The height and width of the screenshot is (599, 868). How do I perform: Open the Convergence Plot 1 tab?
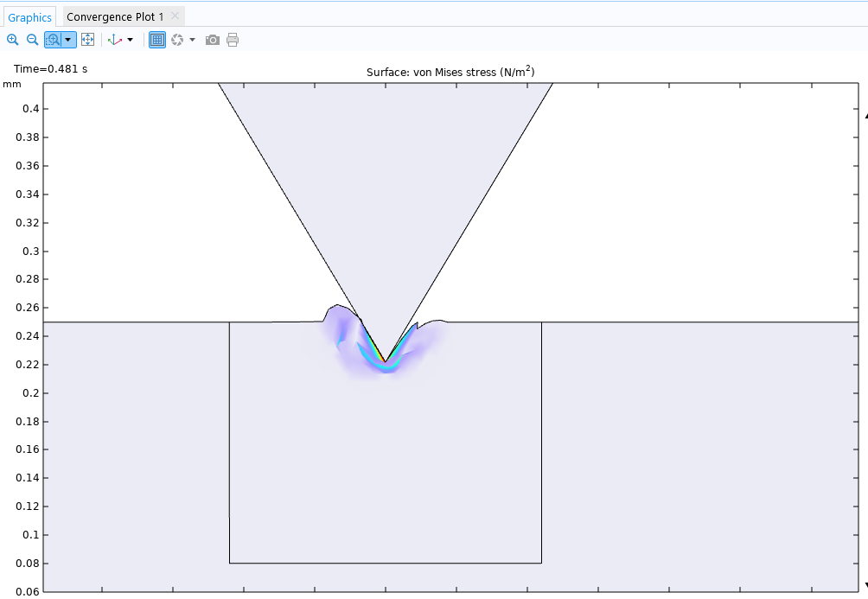point(115,17)
